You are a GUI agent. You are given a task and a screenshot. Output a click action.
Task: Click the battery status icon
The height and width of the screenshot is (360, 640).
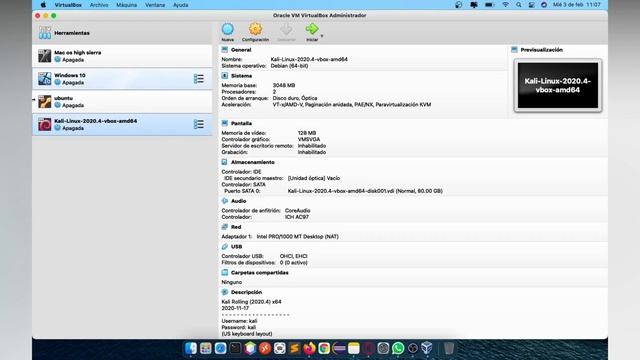click(489, 5)
